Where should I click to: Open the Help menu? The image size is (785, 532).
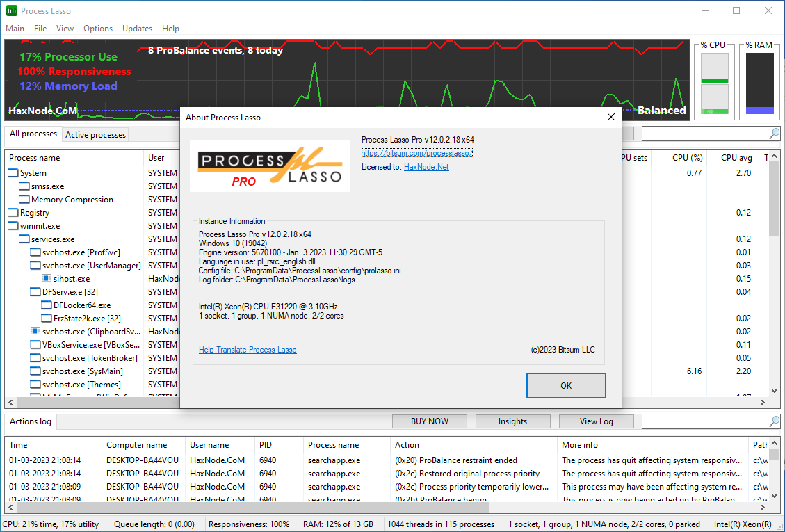(x=171, y=28)
